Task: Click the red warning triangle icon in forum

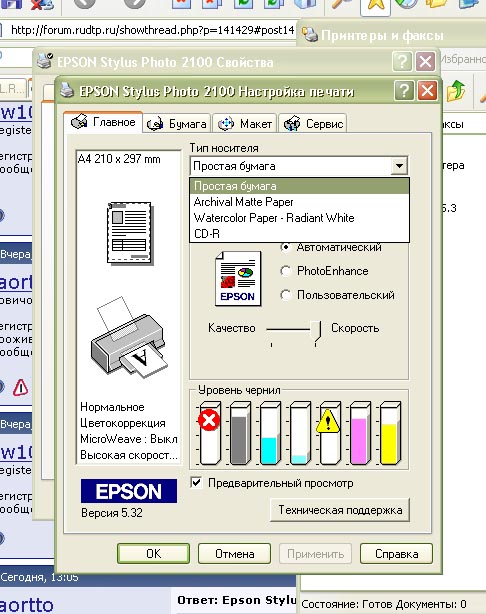Action: click(x=20, y=388)
